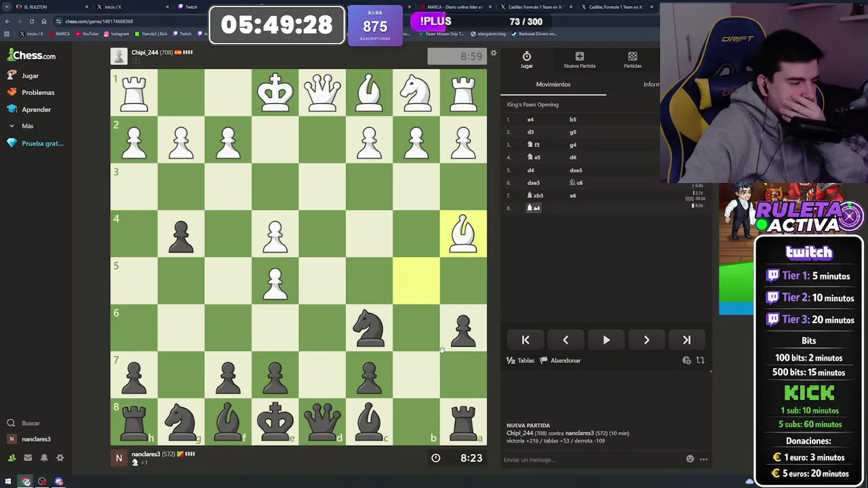Reload the page in browser

click(31, 21)
